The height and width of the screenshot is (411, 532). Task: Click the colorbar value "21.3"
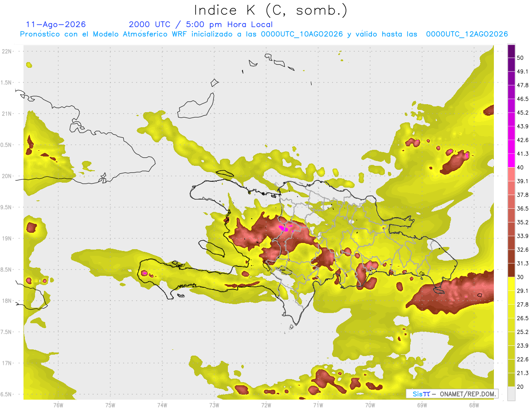coord(523,373)
